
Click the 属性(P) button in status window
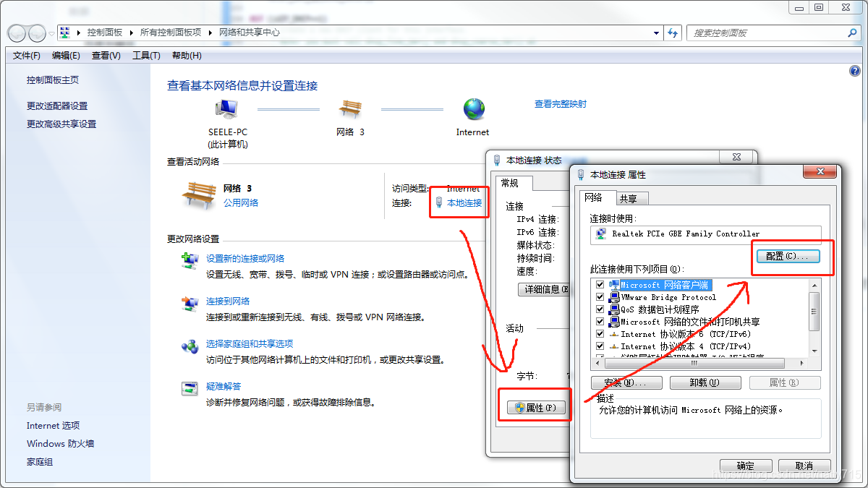[x=535, y=408]
